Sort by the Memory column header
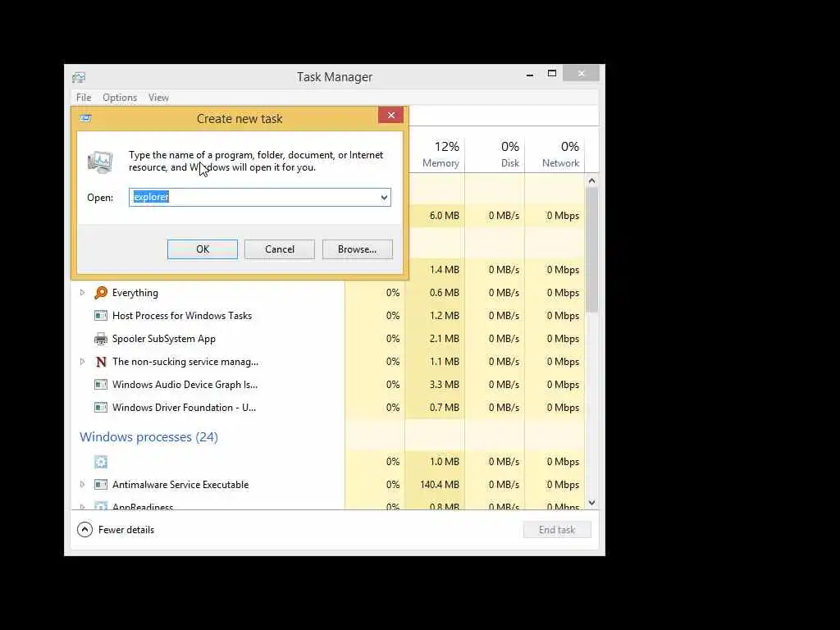840x630 pixels. point(441,154)
